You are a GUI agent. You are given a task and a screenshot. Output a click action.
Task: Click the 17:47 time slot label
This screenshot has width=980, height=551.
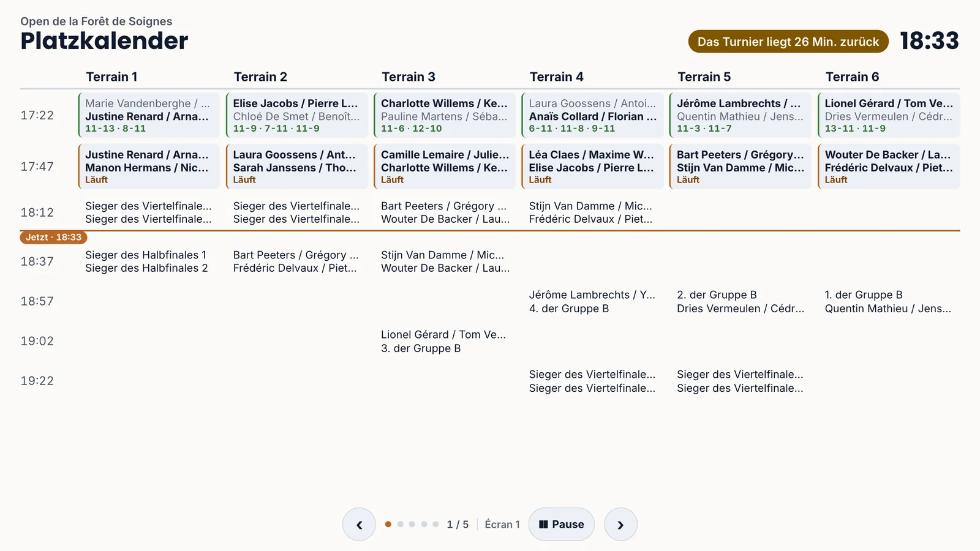37,167
